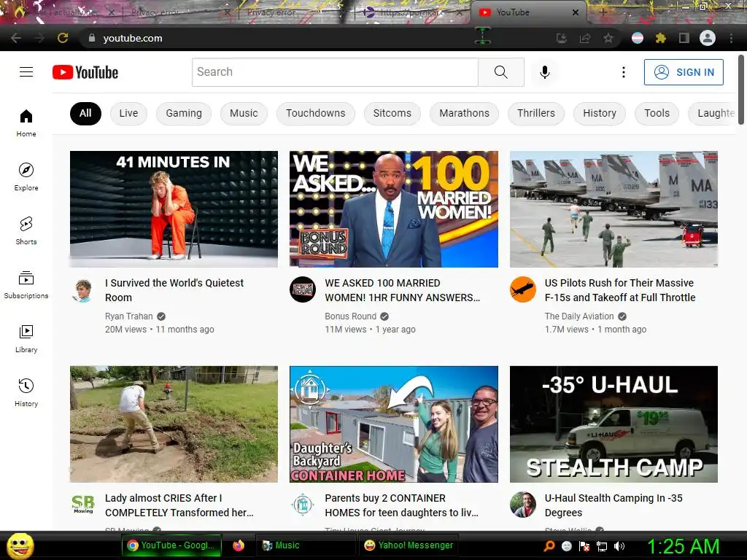Viewport: 747px width, 560px height.
Task: Click The Daily Aviation channel avatar
Action: (522, 289)
